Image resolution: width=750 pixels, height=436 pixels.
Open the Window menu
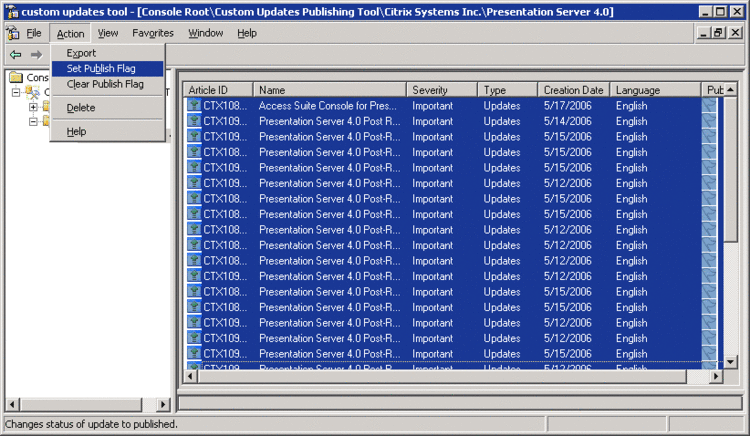pos(205,33)
